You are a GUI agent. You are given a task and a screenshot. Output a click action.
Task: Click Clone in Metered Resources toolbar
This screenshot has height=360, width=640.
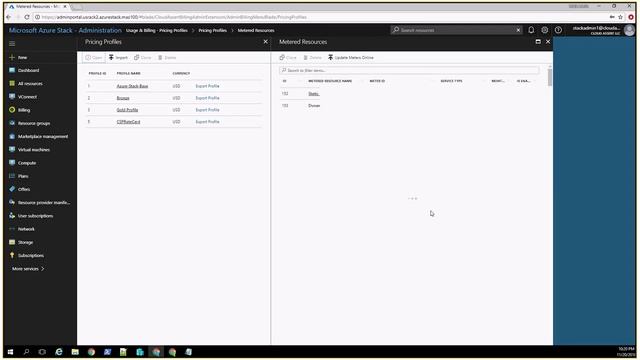(288, 58)
